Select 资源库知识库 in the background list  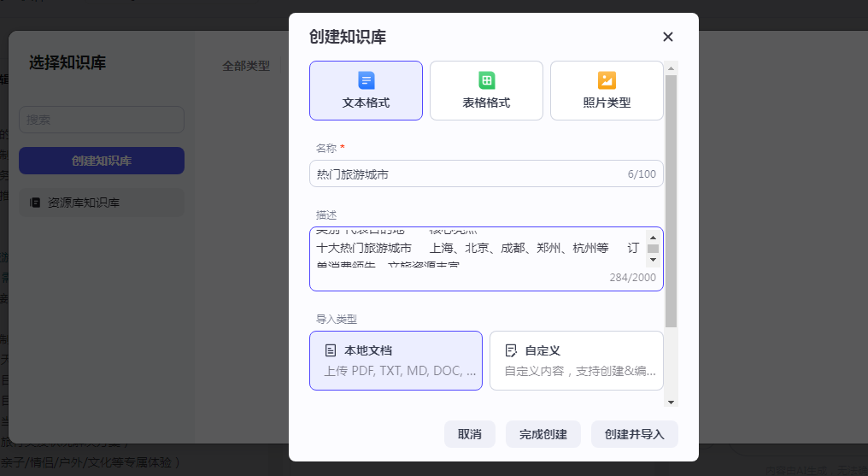point(102,203)
